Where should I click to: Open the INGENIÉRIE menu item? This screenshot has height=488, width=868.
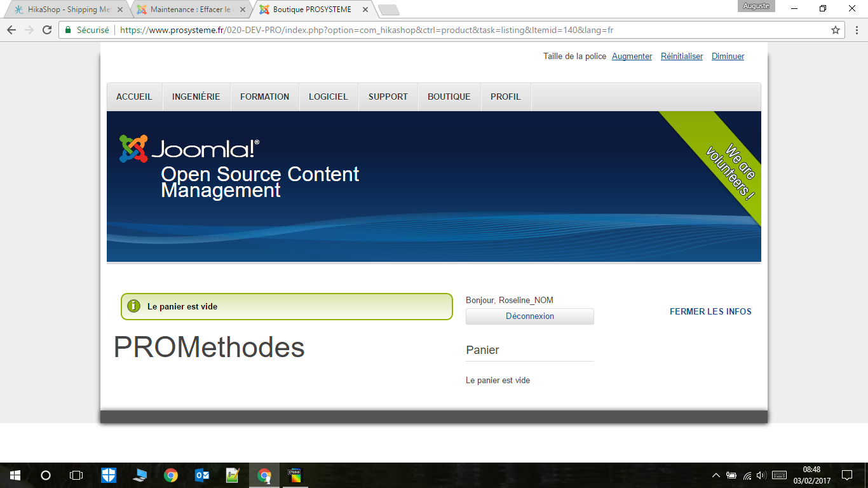[x=196, y=97]
